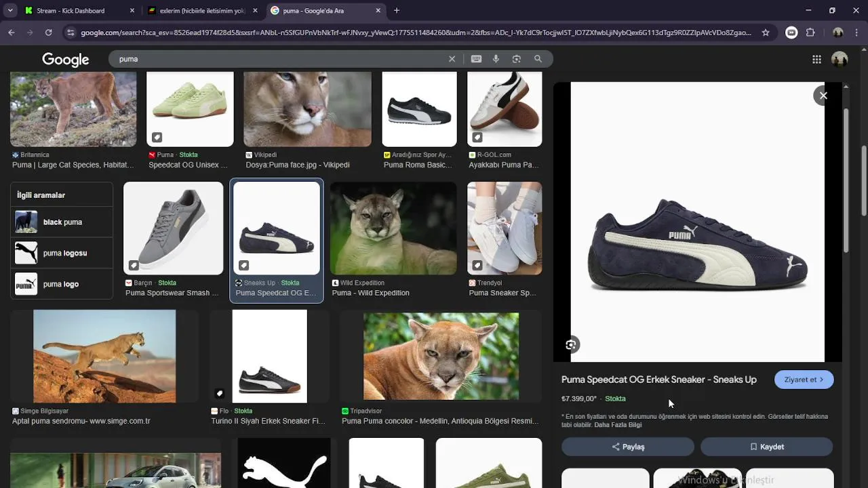Go back to the previous page
This screenshot has height=488, width=868.
pos(12,32)
